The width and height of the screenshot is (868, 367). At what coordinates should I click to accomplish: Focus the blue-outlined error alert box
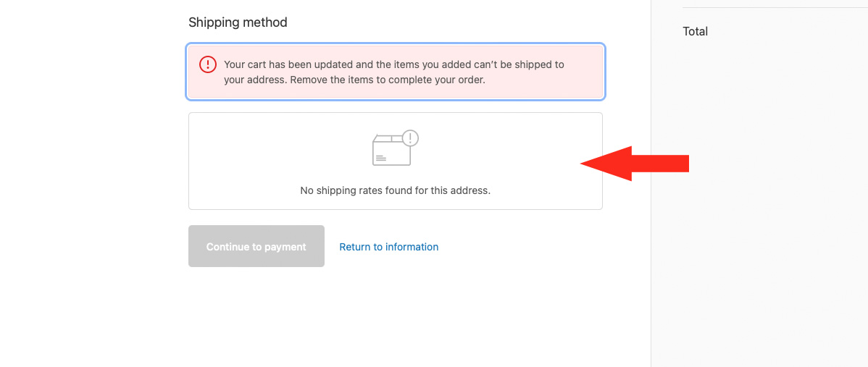396,72
